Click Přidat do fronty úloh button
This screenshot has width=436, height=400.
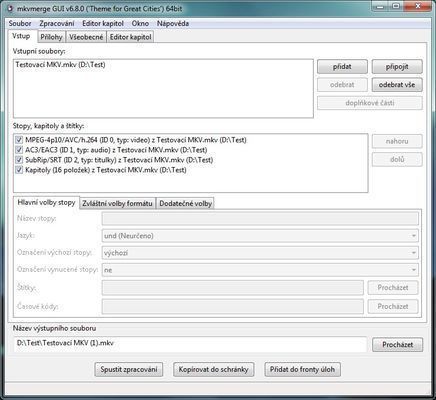tap(302, 369)
